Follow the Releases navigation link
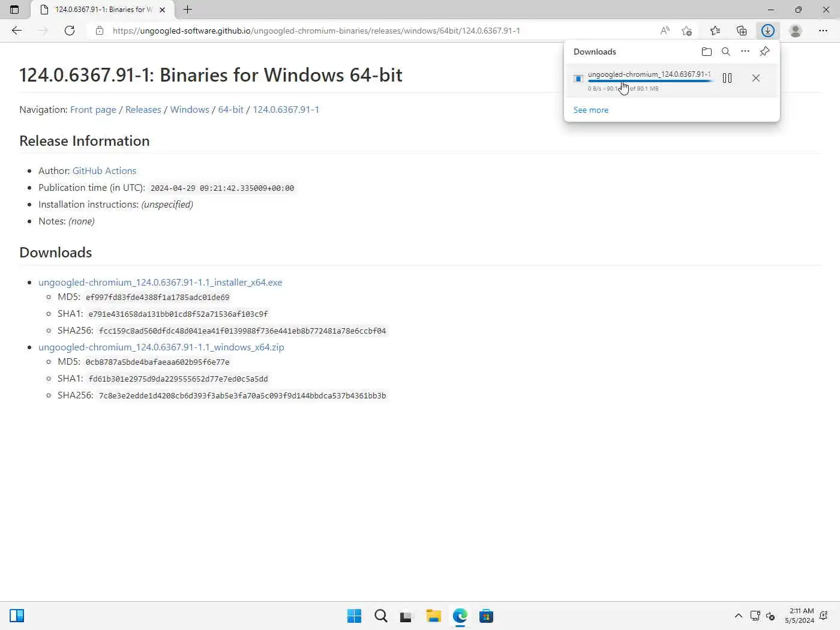This screenshot has width=840, height=630. tap(143, 110)
